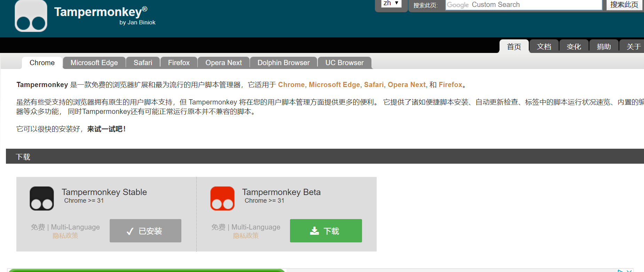
Task: Follow the orange Safari link in description
Action: click(x=374, y=85)
